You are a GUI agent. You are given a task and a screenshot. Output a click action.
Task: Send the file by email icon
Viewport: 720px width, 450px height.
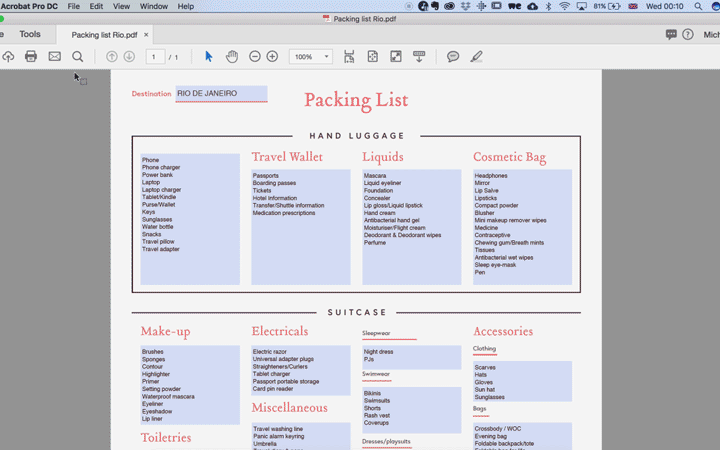point(55,56)
